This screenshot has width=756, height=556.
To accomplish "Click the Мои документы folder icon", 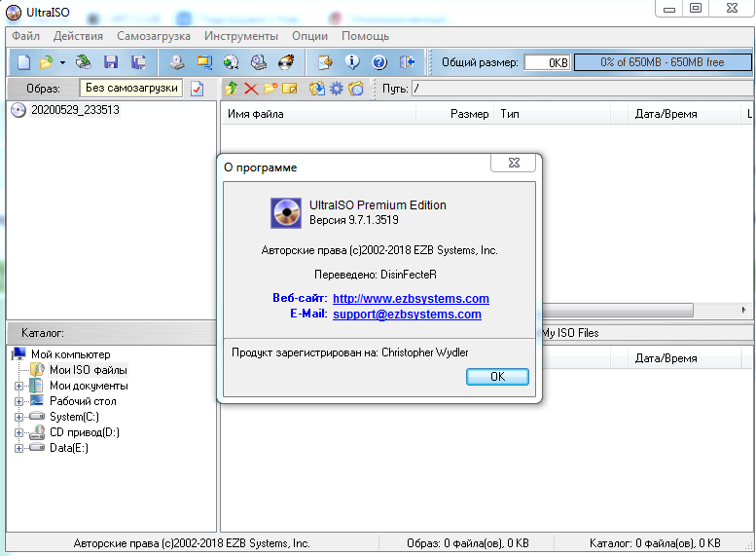I will point(37,386).
